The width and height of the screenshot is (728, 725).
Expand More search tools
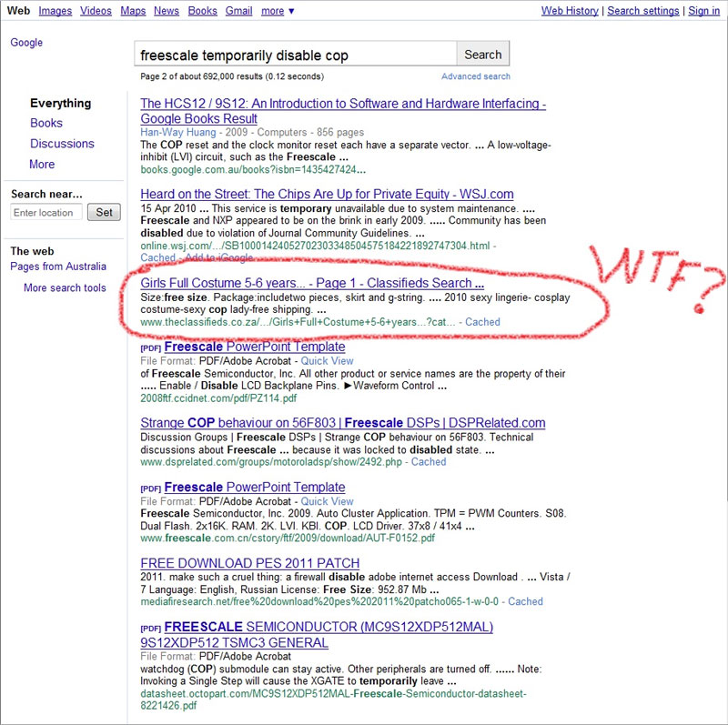[x=65, y=287]
